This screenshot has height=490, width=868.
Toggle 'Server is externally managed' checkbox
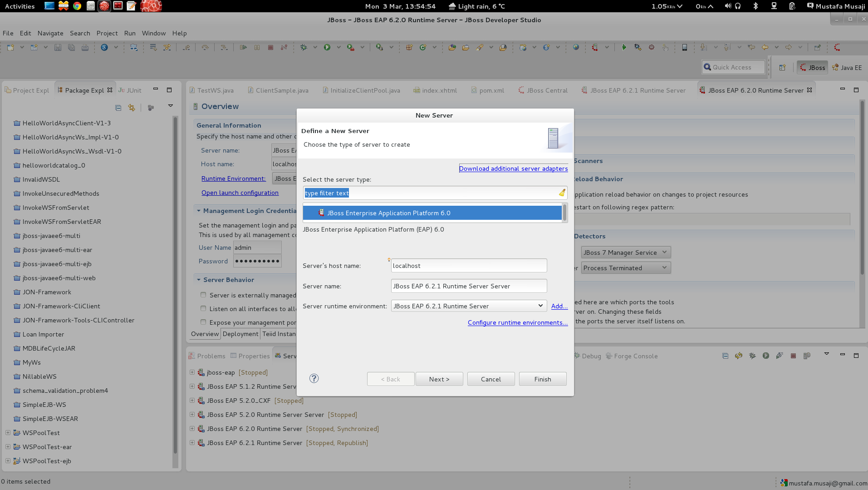pyautogui.click(x=203, y=295)
